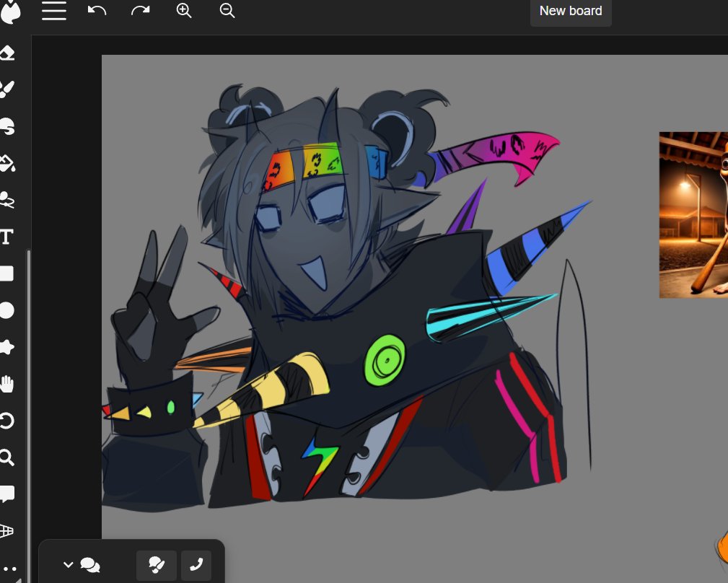Select the person-with-scribble tool icon
Screen dimensions: 728x583
(7, 200)
